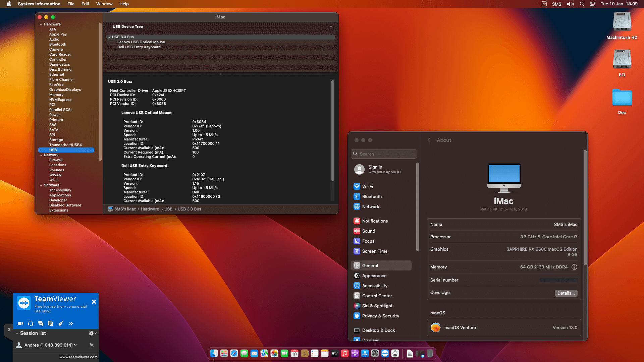This screenshot has width=644, height=362.
Task: Open Privacy & Security settings icon
Action: [x=357, y=316]
